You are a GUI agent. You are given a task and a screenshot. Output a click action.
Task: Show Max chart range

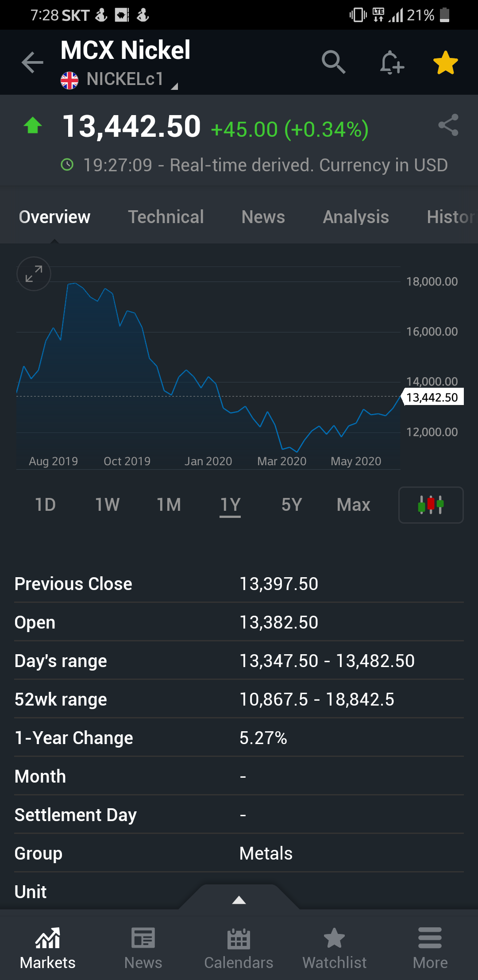coord(353,505)
